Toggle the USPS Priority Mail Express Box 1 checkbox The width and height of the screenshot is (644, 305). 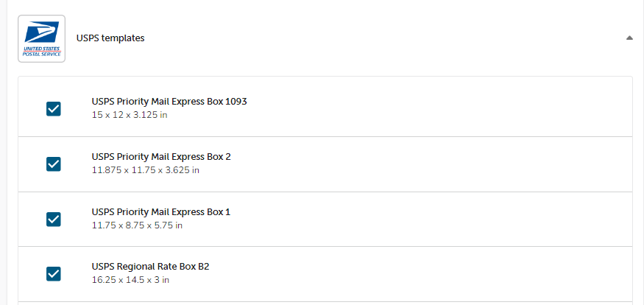click(x=54, y=219)
